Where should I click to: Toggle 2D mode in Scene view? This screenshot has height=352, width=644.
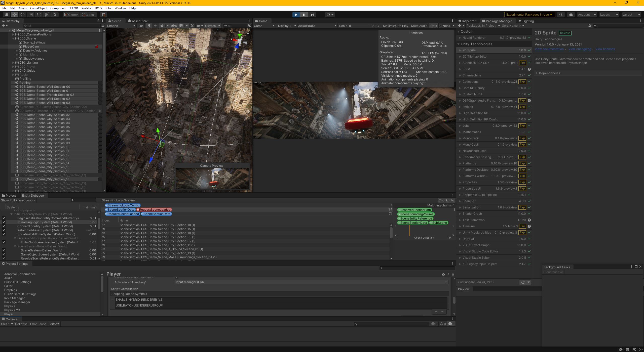click(141, 26)
